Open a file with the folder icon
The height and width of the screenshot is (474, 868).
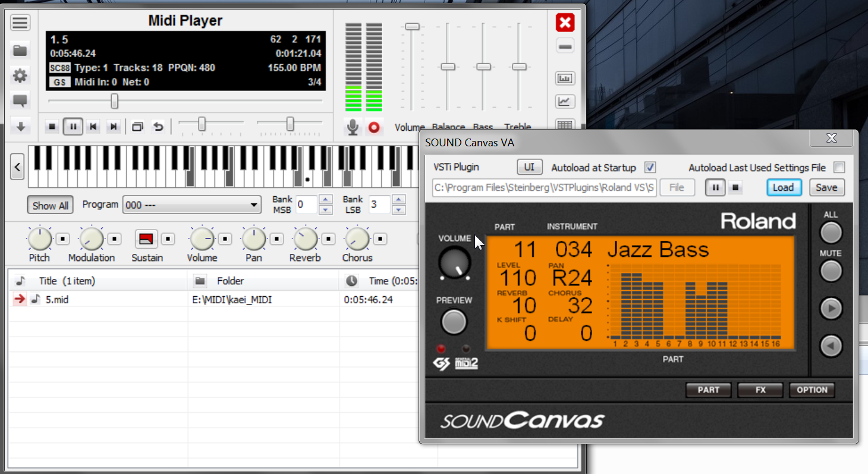click(20, 50)
